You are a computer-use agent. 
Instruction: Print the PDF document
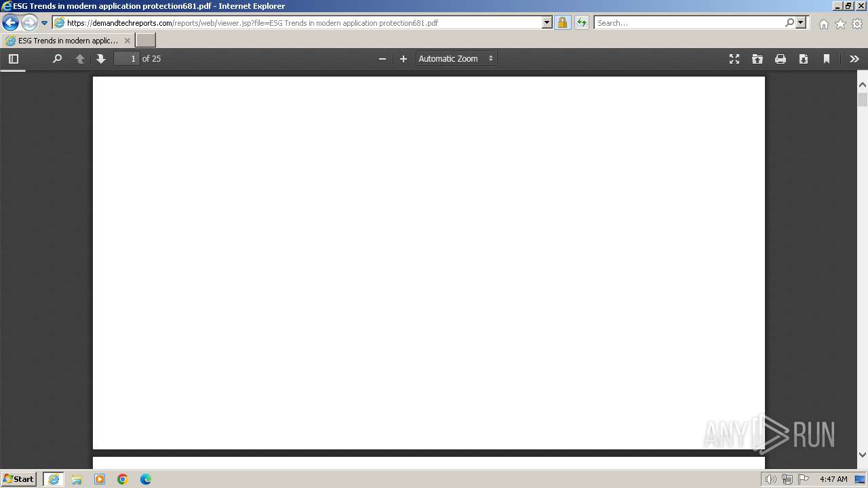(x=781, y=59)
